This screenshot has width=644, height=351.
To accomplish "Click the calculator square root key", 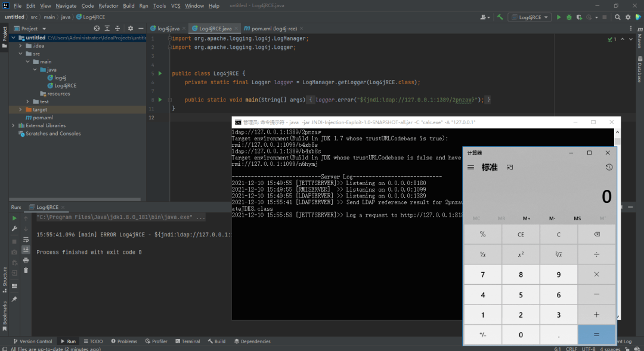I will click(x=559, y=254).
